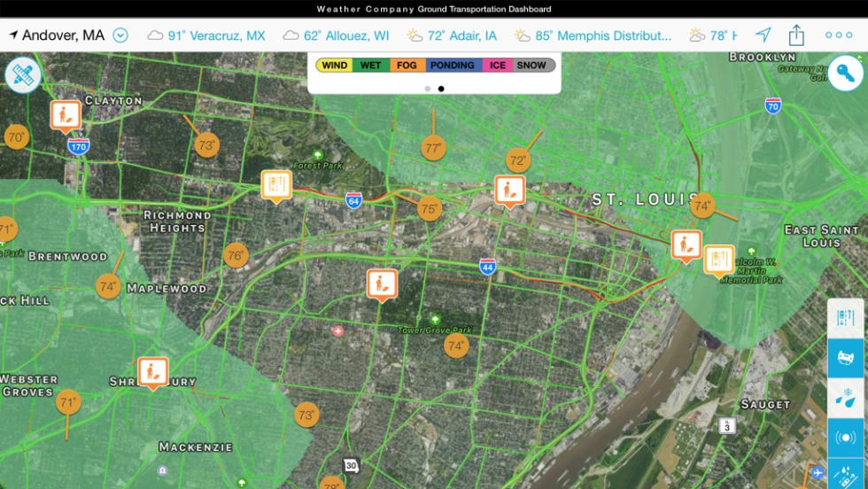The width and height of the screenshot is (868, 489).
Task: Click the orange FOG legend swatch
Action: pyautogui.click(x=407, y=65)
